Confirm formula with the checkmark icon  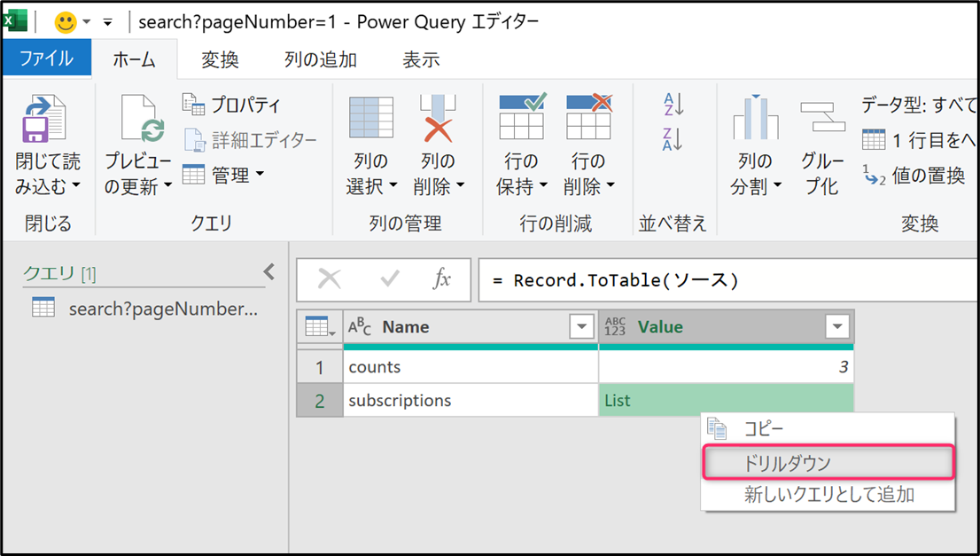click(x=389, y=279)
